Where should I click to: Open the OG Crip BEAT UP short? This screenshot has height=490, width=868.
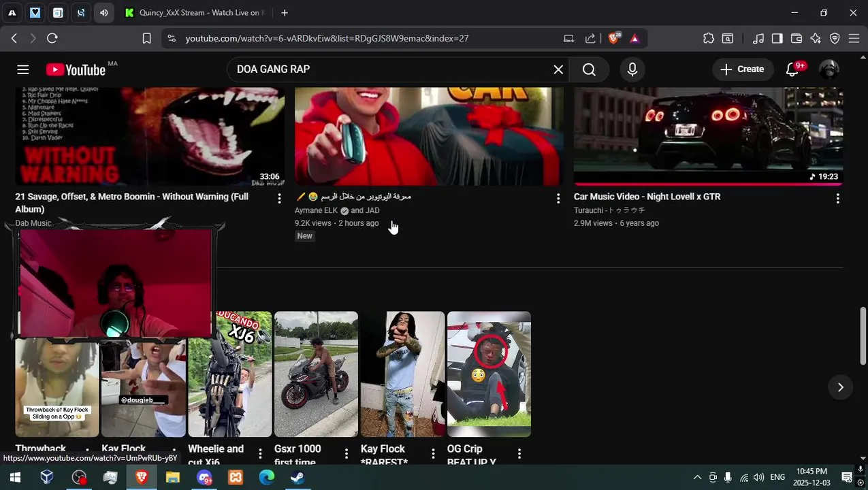(489, 374)
